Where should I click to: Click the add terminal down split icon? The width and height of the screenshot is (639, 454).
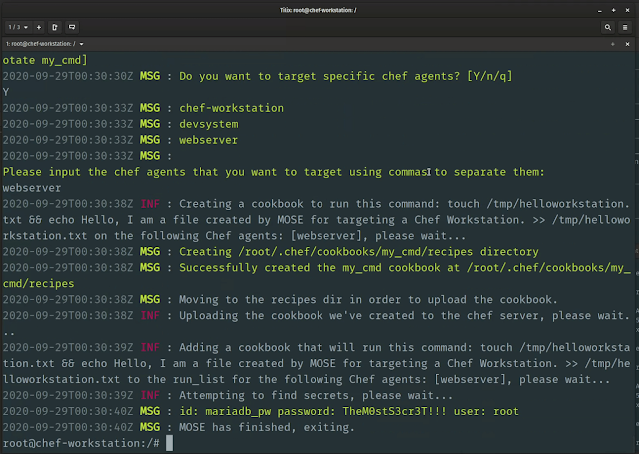click(x=72, y=27)
